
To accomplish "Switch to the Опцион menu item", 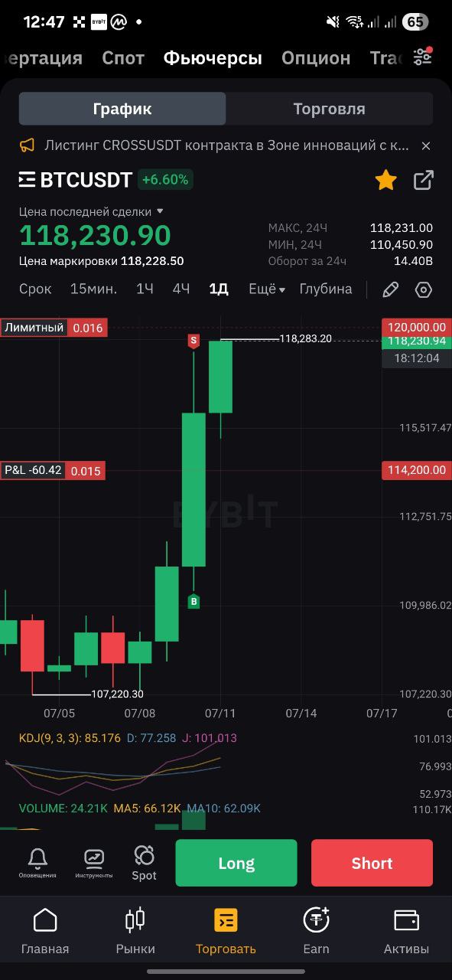I will [315, 57].
